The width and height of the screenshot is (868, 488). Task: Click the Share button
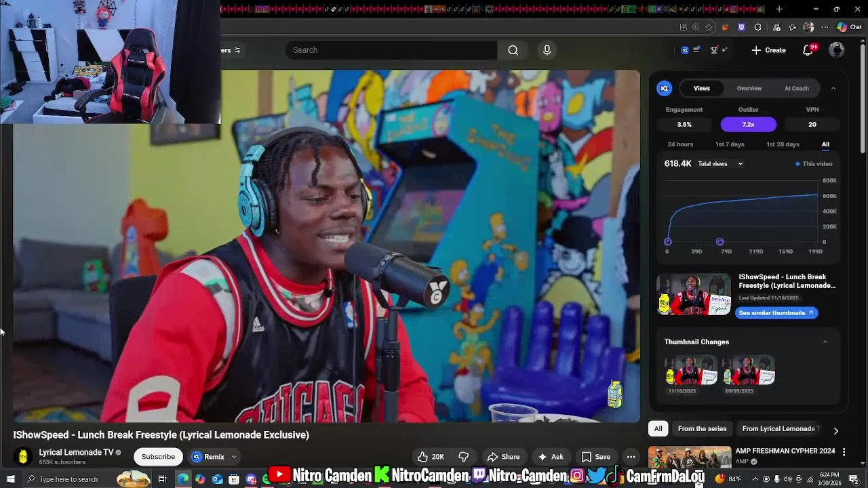click(x=503, y=457)
